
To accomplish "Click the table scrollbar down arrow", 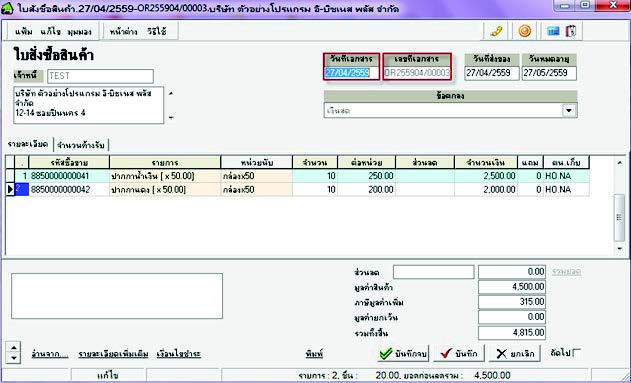I will [619, 249].
